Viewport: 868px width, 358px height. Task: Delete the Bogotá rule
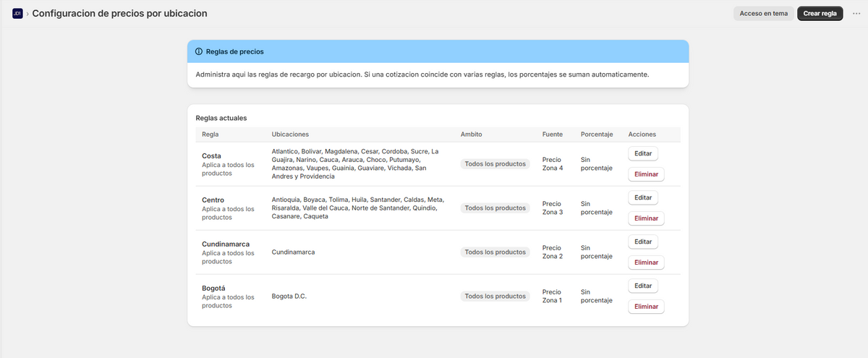646,307
